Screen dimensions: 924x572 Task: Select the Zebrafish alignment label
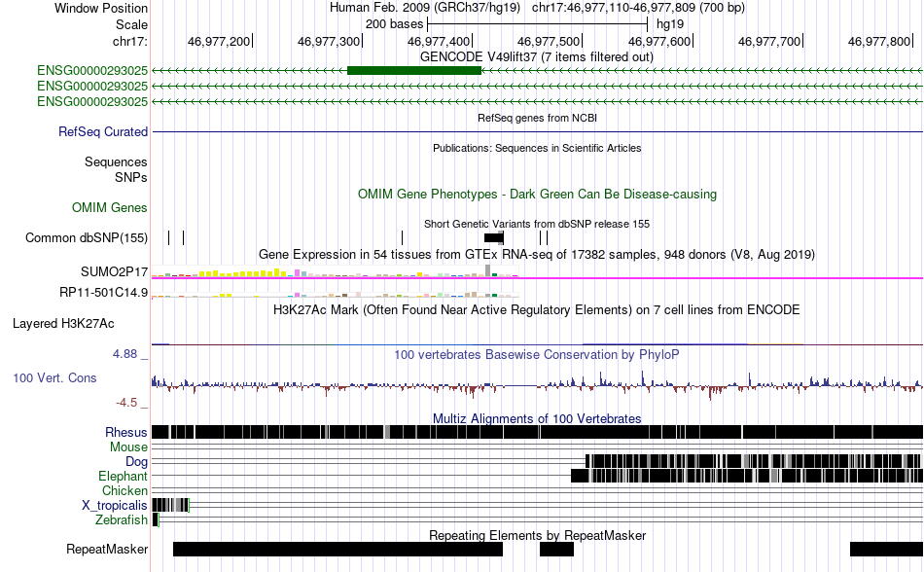coord(121,520)
